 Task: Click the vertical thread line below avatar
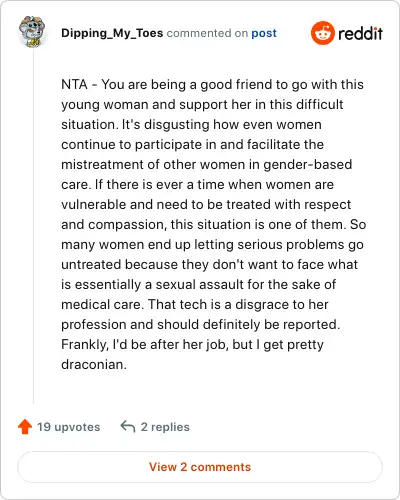[33, 227]
